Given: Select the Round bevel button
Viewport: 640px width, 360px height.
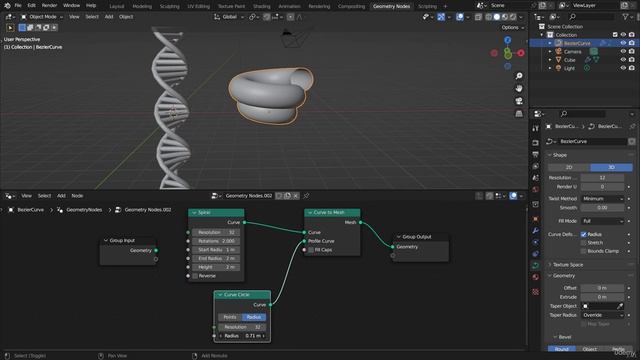Looking at the screenshot, I should [562, 349].
